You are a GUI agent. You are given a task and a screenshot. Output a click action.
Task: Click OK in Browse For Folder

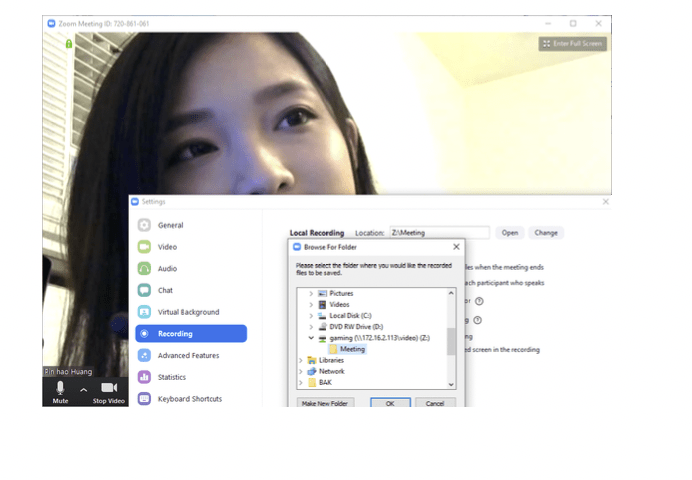(389, 403)
